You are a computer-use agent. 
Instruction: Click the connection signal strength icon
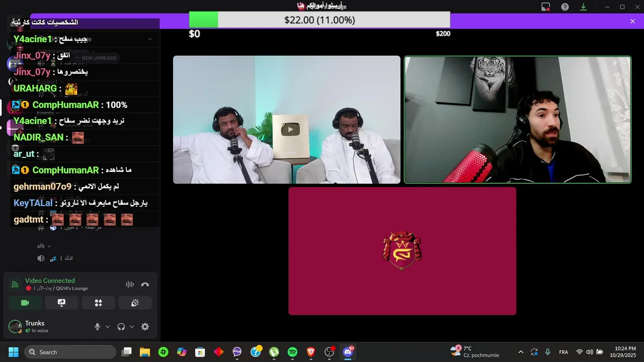(x=15, y=285)
